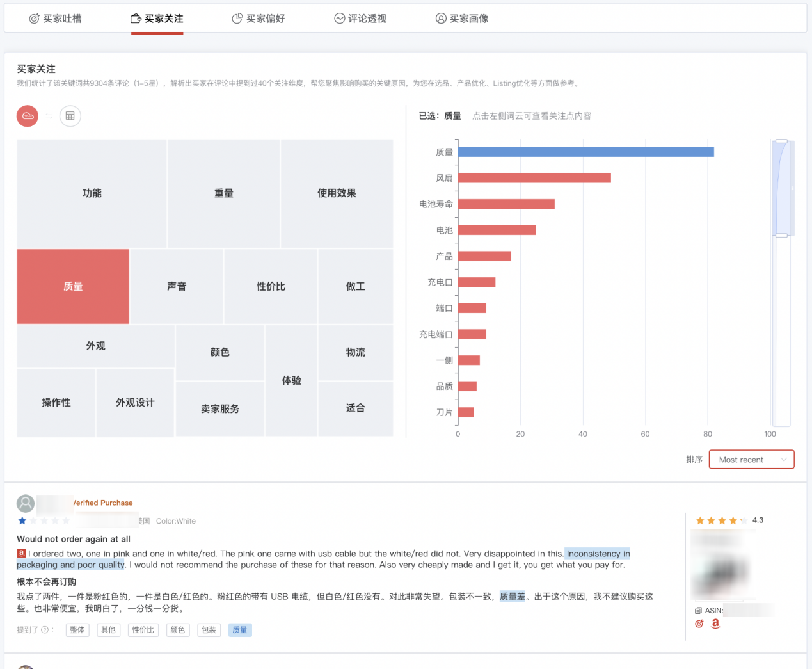
Task: Click the 风扇 bar in chart
Action: [x=534, y=178]
